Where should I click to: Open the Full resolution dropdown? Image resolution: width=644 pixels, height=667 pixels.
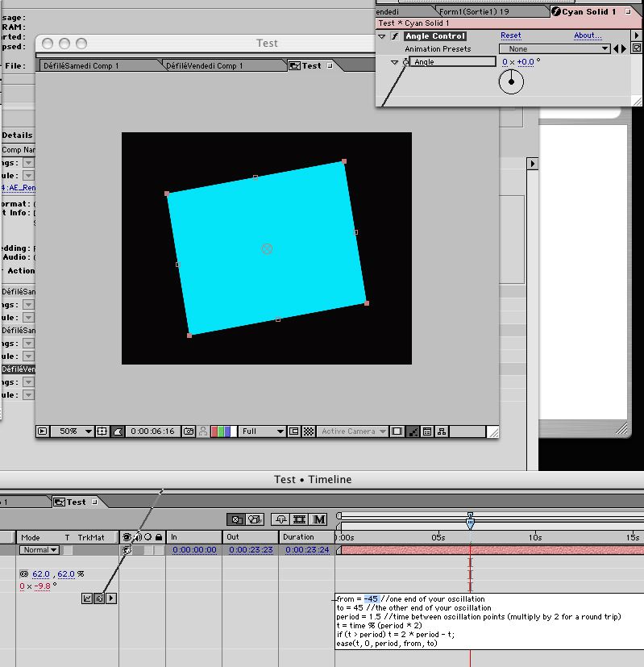tap(262, 431)
